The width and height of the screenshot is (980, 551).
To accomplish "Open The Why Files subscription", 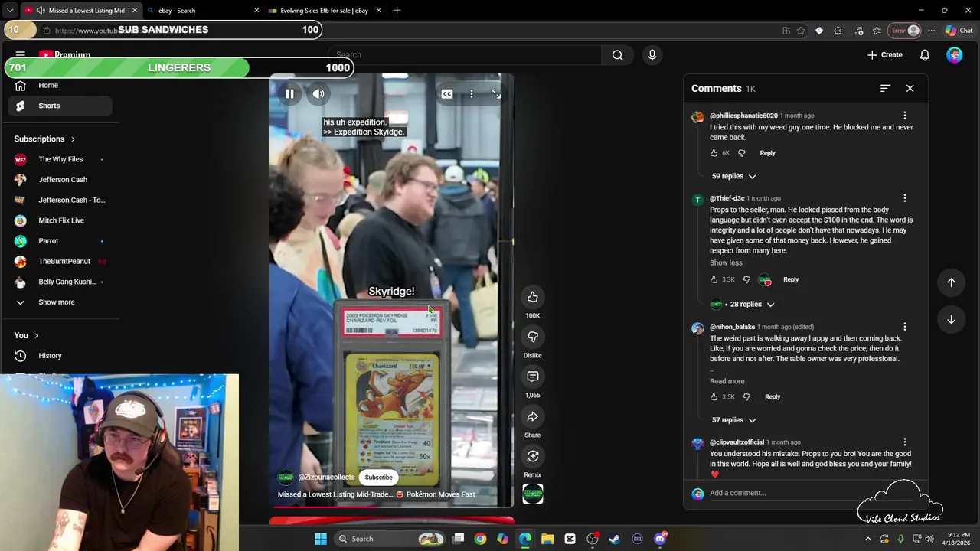I will pyautogui.click(x=60, y=159).
